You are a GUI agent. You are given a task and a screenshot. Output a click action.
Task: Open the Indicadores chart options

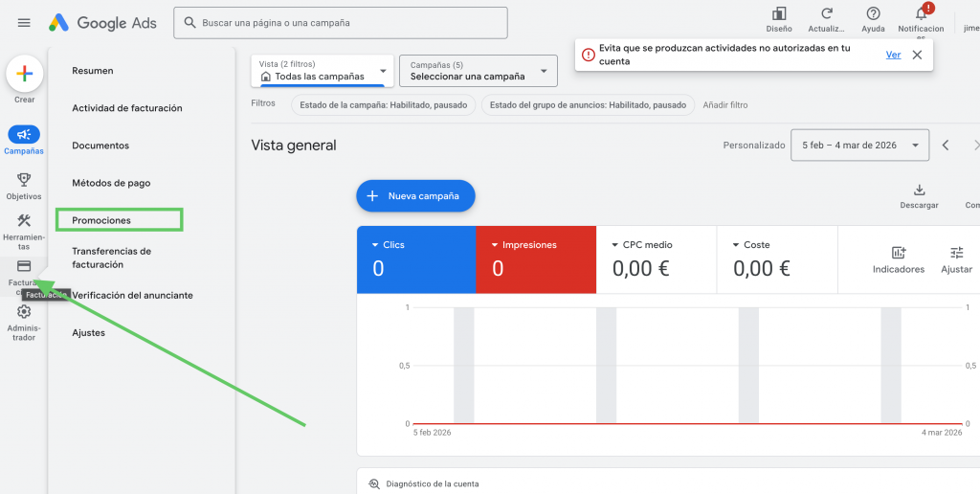tap(899, 254)
